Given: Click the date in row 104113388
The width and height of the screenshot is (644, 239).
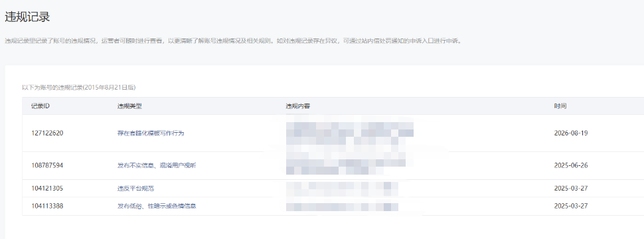Looking at the screenshot, I should pyautogui.click(x=571, y=206).
